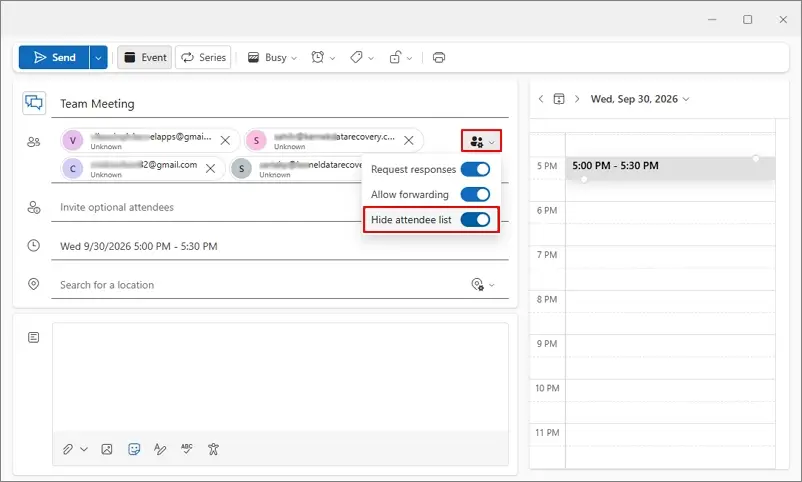Open the private lock dropdown
The image size is (802, 482).
(400, 57)
